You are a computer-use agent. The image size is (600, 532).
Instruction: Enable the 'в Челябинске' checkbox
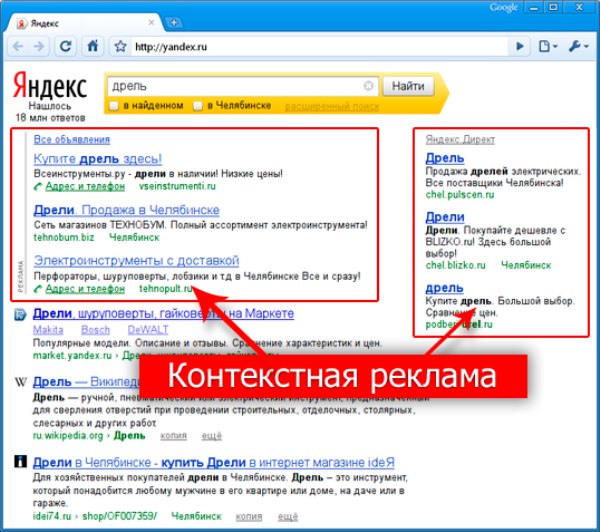[x=198, y=106]
